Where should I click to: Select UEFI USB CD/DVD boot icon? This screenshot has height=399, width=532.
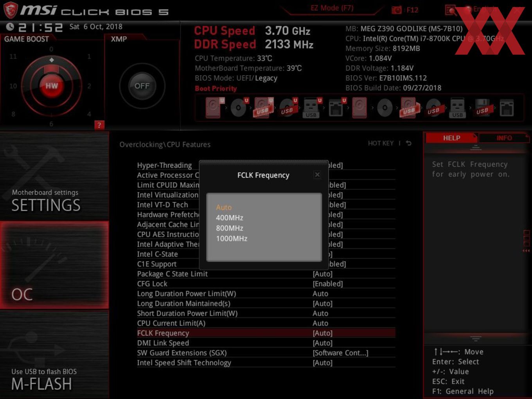(x=288, y=108)
